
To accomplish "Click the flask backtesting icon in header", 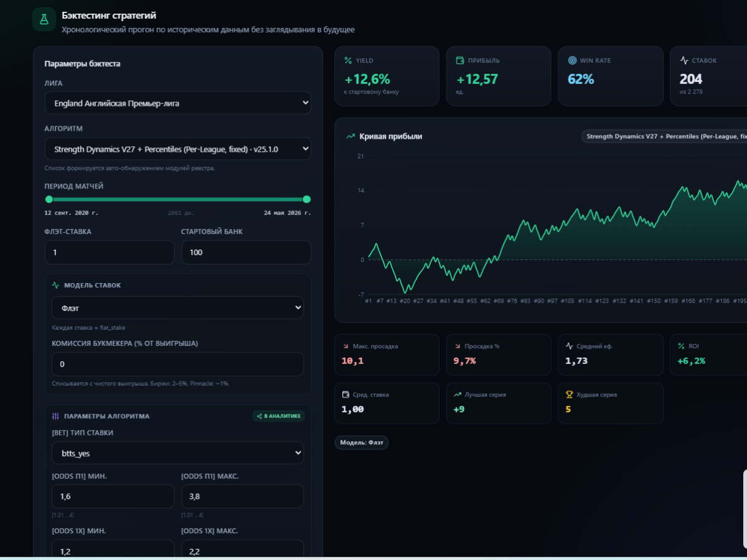I will 44,19.
